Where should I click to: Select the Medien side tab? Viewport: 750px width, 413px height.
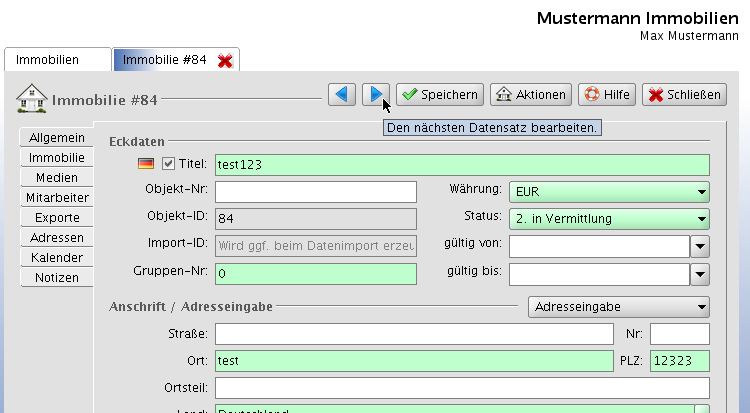click(x=56, y=178)
